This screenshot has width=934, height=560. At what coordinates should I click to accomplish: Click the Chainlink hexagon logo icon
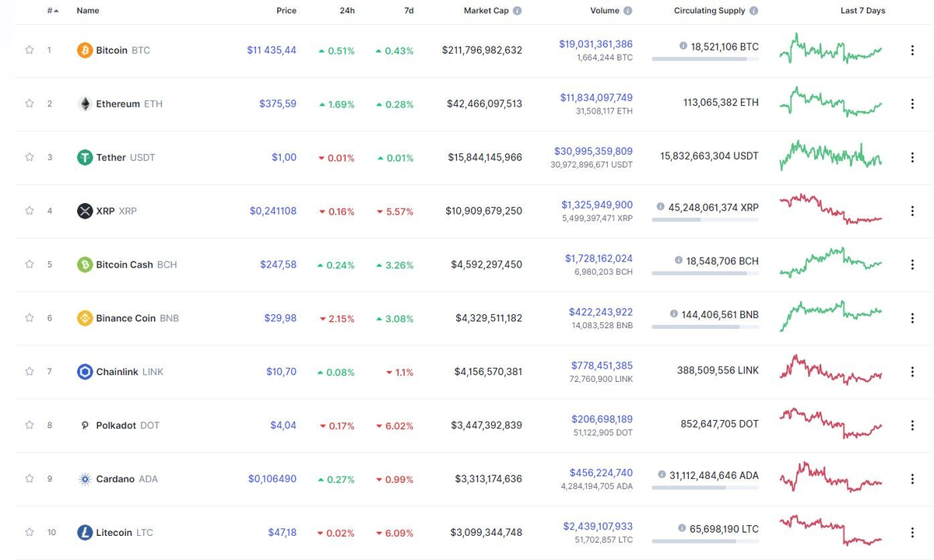click(85, 373)
